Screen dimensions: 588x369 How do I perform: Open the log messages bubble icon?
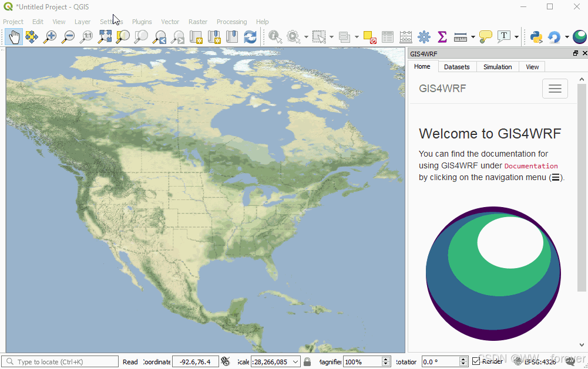(570, 361)
